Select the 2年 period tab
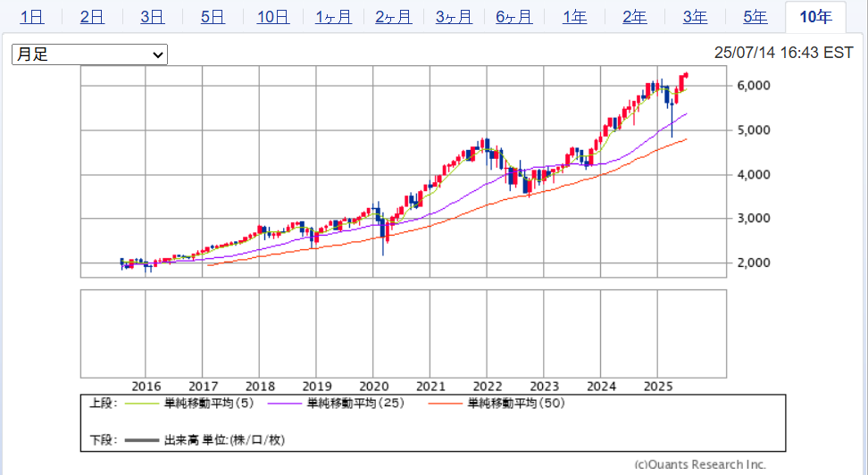 point(635,16)
